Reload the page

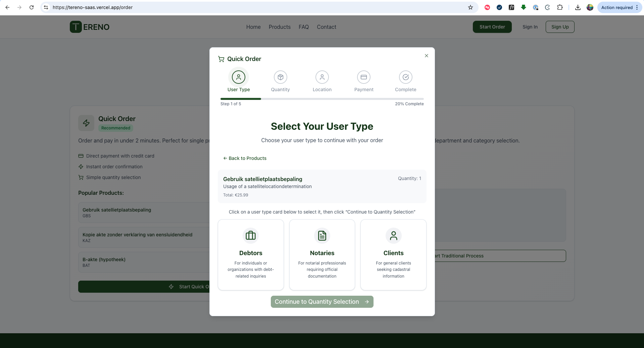pyautogui.click(x=32, y=7)
